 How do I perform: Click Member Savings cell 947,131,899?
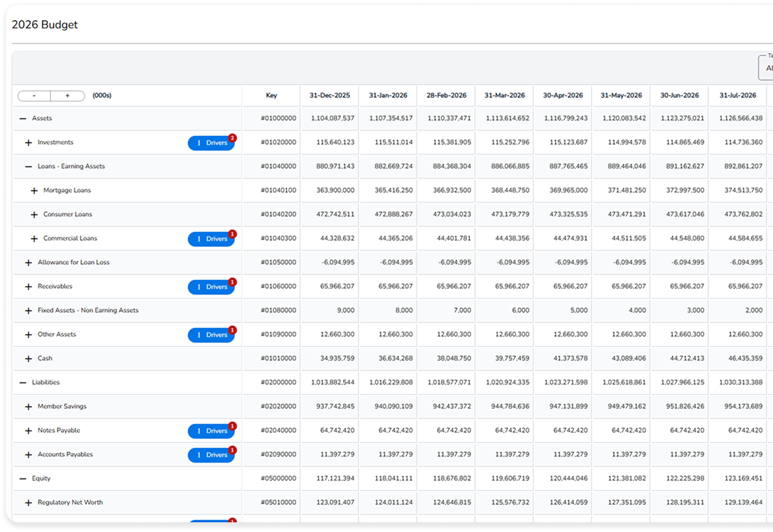(x=568, y=407)
